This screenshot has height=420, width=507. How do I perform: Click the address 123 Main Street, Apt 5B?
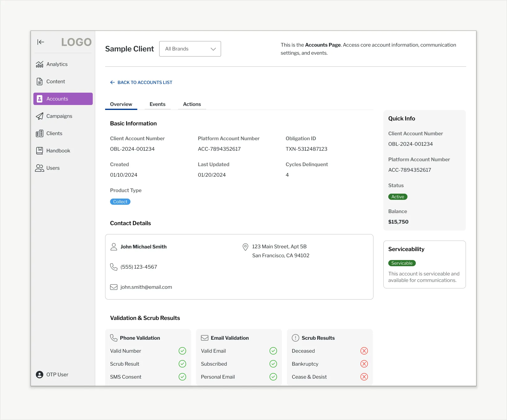(279, 246)
